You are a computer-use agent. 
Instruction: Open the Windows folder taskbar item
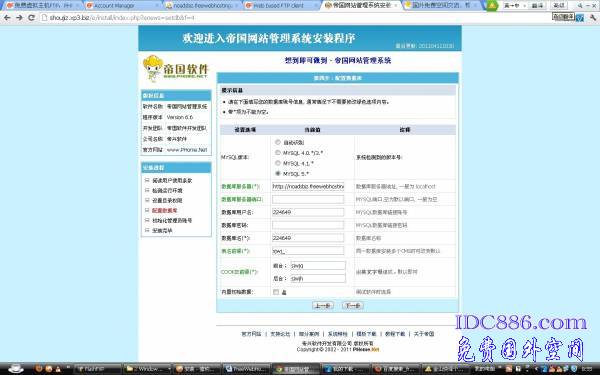tap(147, 369)
